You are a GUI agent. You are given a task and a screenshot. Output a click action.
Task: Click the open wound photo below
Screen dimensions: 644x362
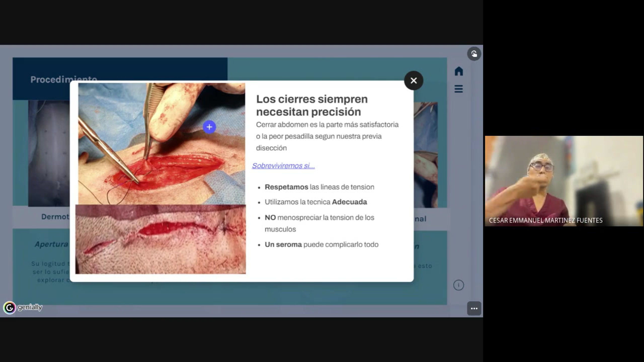coord(160,239)
